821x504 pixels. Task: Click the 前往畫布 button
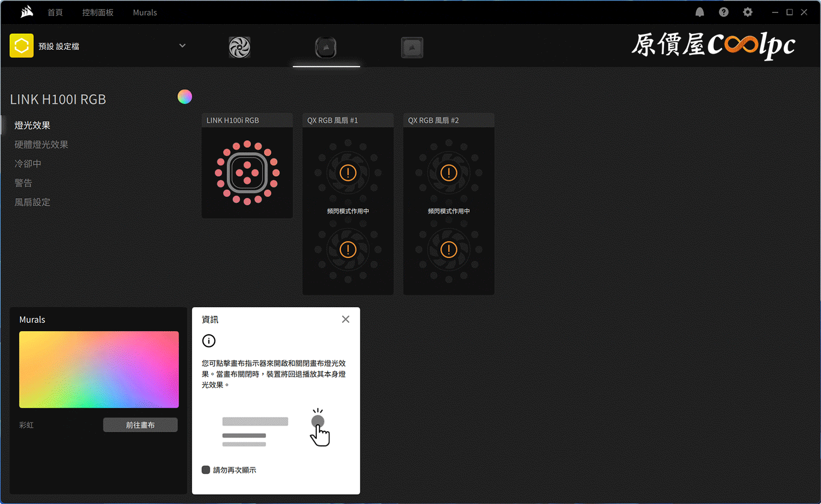[x=140, y=425]
